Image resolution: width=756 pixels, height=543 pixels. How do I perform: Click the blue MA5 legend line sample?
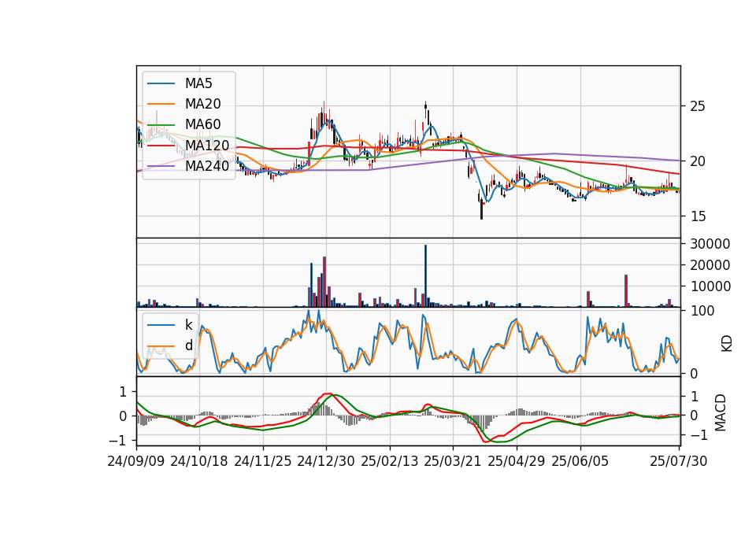(161, 83)
